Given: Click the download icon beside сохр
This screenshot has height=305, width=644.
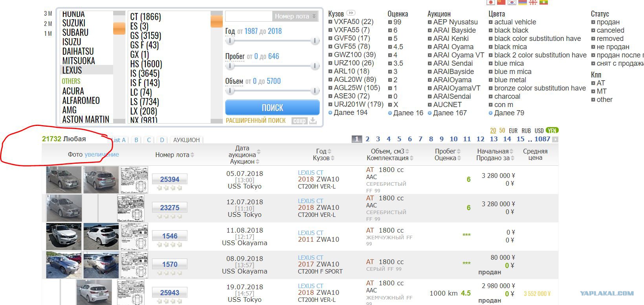Looking at the screenshot, I should click(x=313, y=121).
